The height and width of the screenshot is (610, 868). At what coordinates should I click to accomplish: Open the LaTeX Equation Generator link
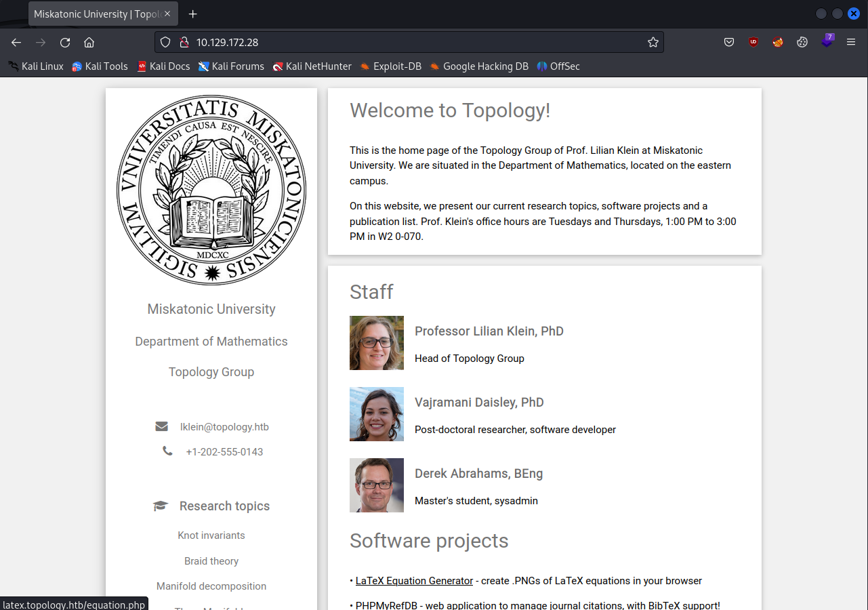pyautogui.click(x=414, y=581)
